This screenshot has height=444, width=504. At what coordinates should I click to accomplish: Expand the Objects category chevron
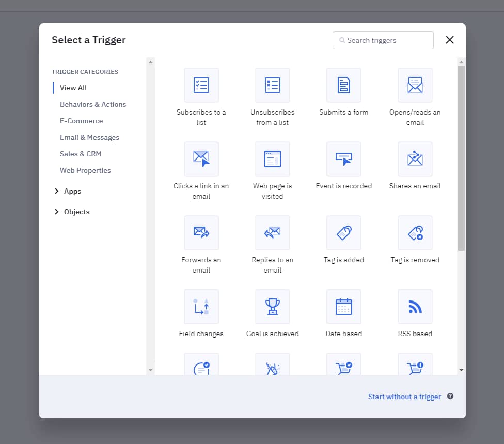pyautogui.click(x=57, y=212)
